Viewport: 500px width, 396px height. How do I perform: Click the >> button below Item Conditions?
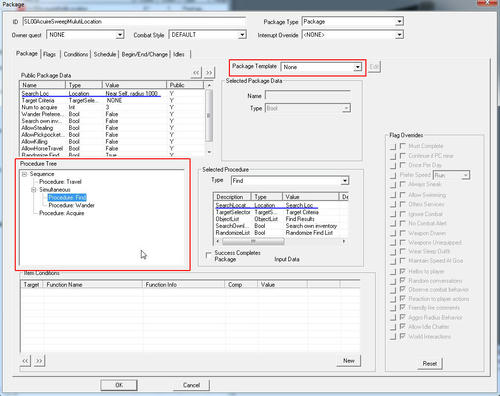(x=39, y=361)
